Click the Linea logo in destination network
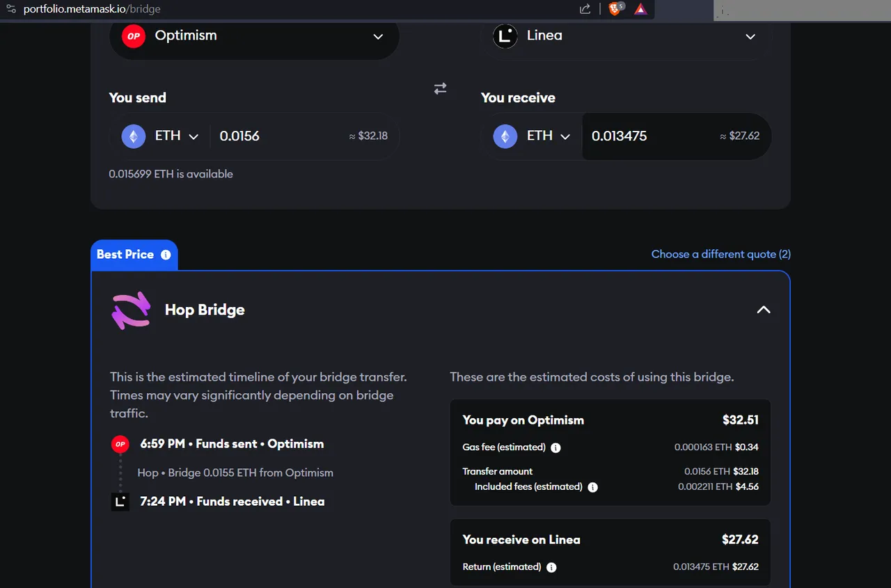Viewport: 891px width, 588px height. pos(505,36)
